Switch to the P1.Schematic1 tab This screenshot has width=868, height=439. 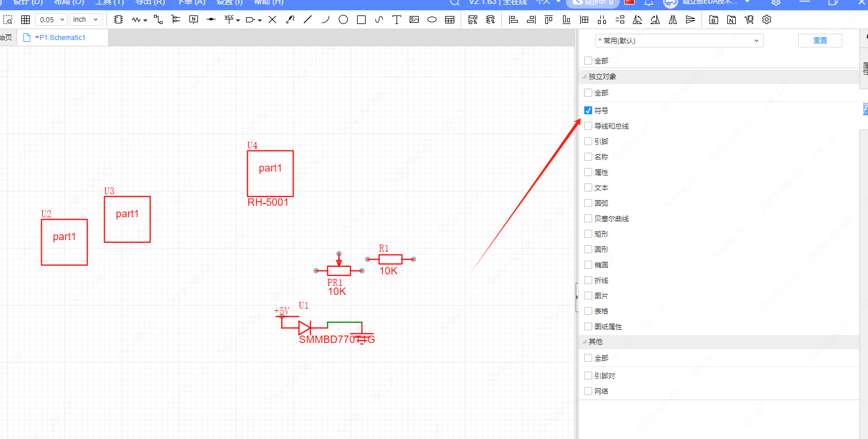pos(62,38)
